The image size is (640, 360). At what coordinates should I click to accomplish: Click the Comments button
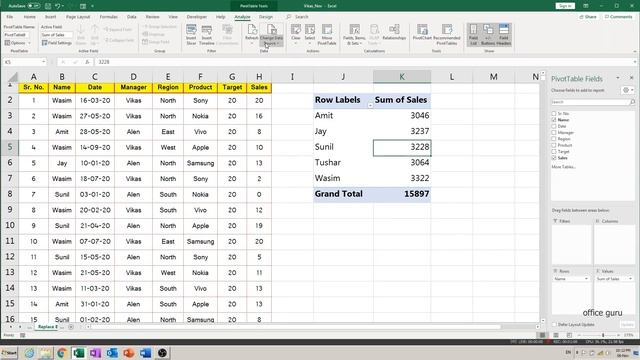click(x=618, y=17)
